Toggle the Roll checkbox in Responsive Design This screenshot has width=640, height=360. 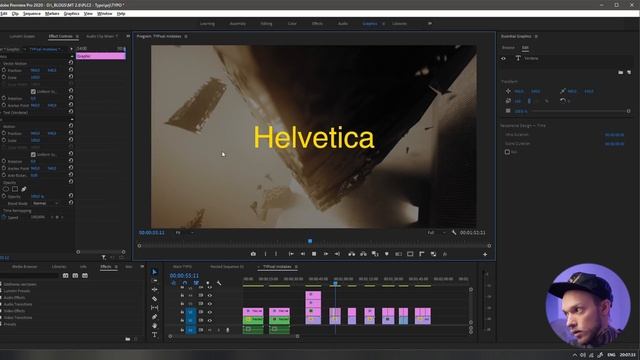507,152
